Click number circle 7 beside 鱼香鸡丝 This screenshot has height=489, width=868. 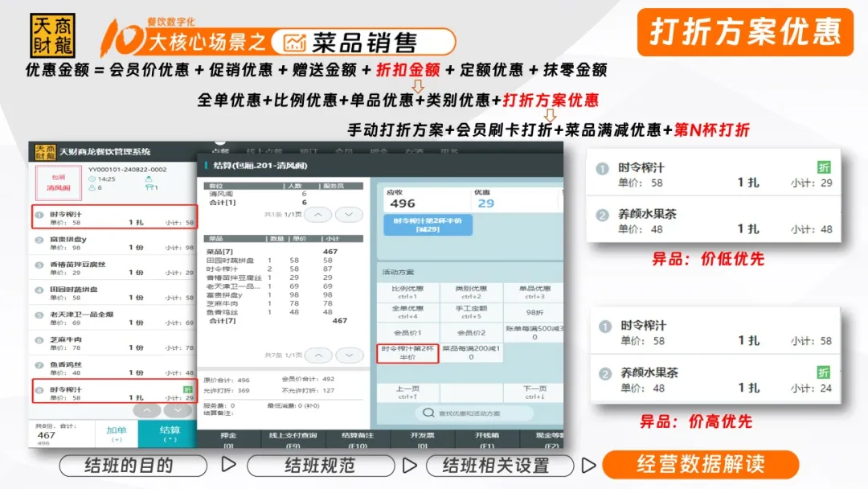pos(39,365)
